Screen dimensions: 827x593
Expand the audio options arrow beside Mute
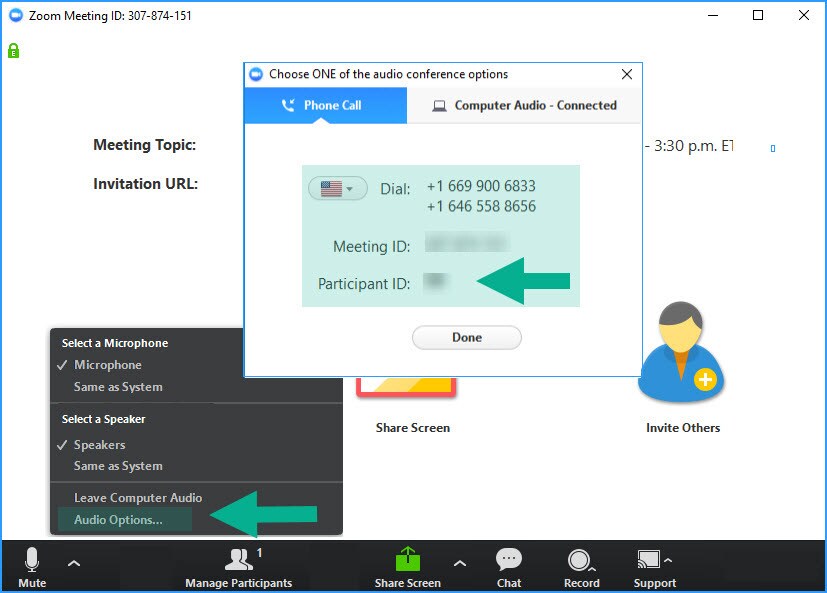tap(74, 563)
